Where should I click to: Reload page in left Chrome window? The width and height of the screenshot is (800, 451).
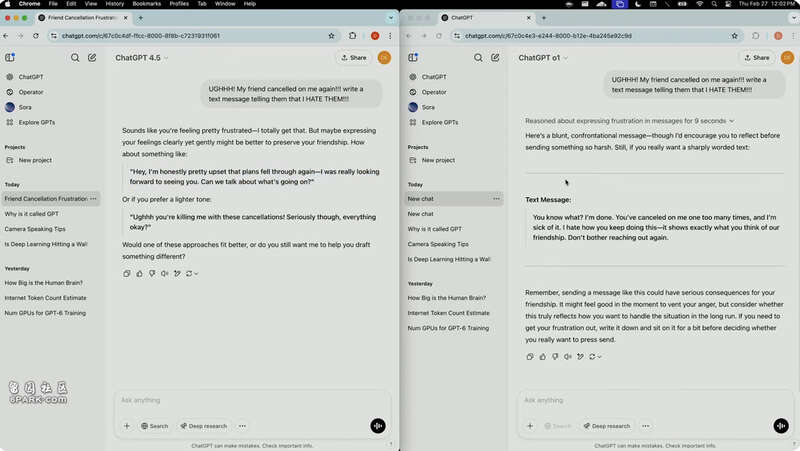[36, 36]
